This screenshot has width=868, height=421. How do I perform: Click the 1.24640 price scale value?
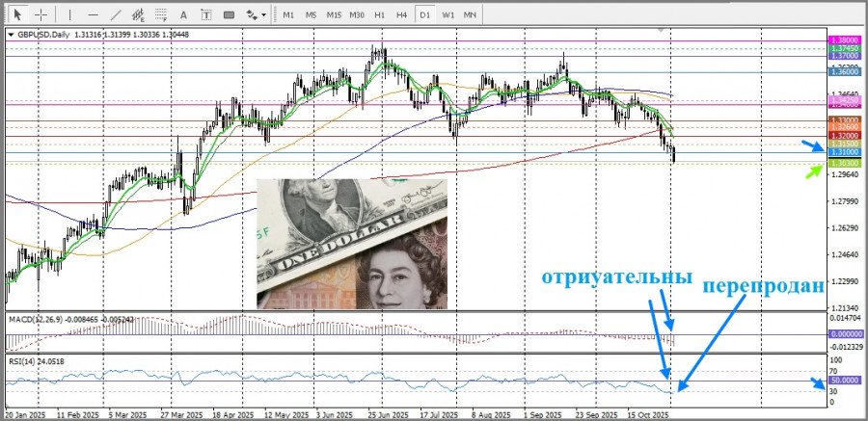click(x=845, y=255)
